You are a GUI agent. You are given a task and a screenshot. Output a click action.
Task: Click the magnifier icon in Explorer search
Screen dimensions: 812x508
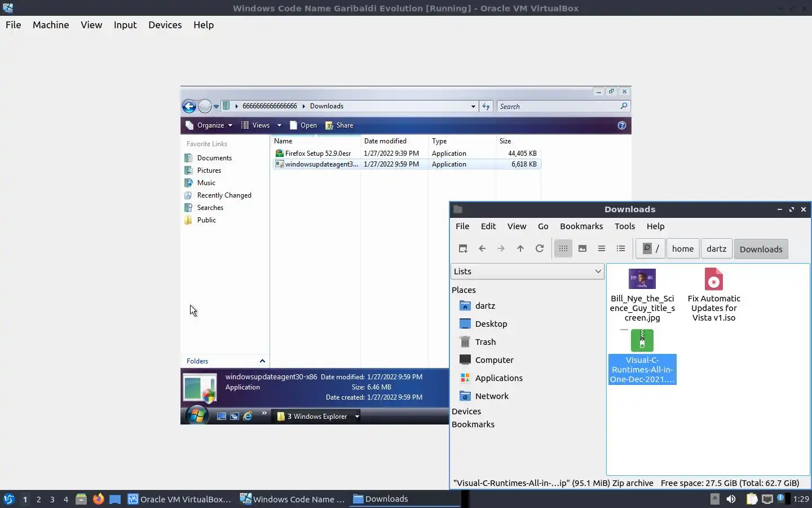(624, 106)
